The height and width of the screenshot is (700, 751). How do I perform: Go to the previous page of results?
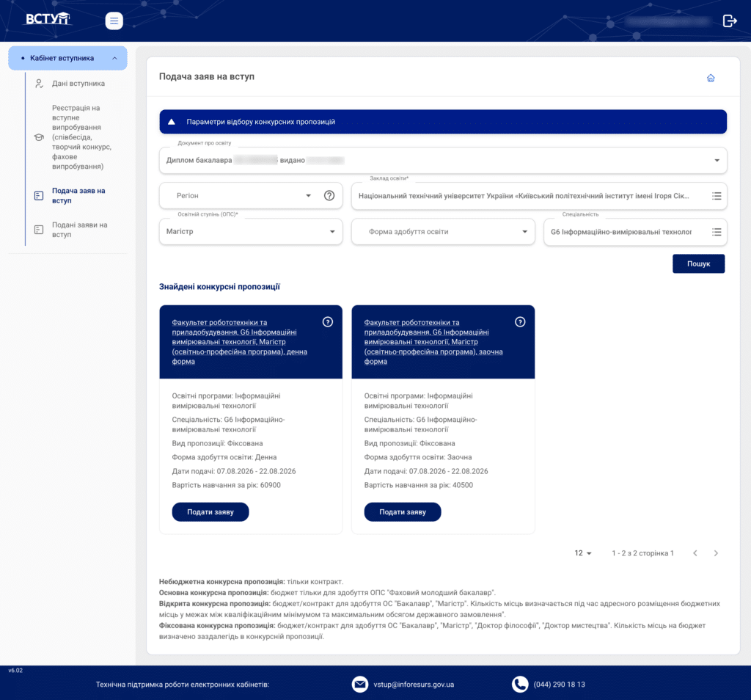click(x=695, y=553)
